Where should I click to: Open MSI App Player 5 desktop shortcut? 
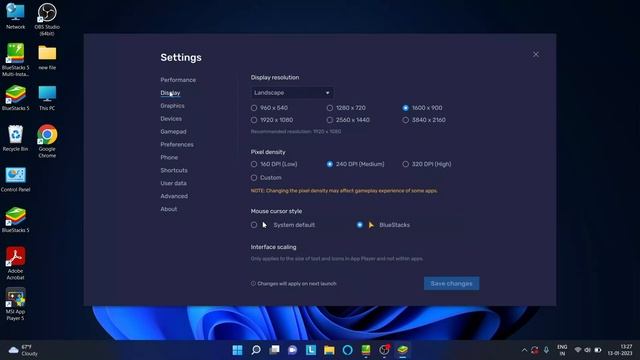pos(16,304)
